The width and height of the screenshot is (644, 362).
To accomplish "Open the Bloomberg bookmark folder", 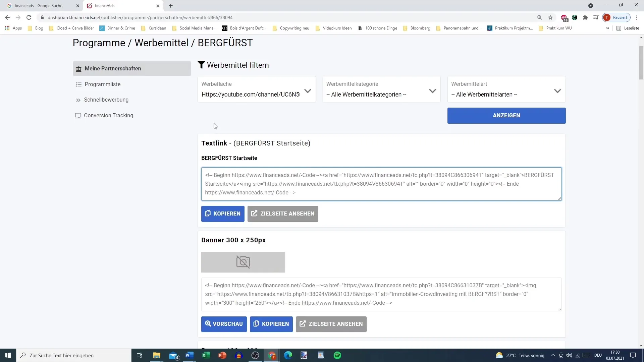I will [416, 28].
